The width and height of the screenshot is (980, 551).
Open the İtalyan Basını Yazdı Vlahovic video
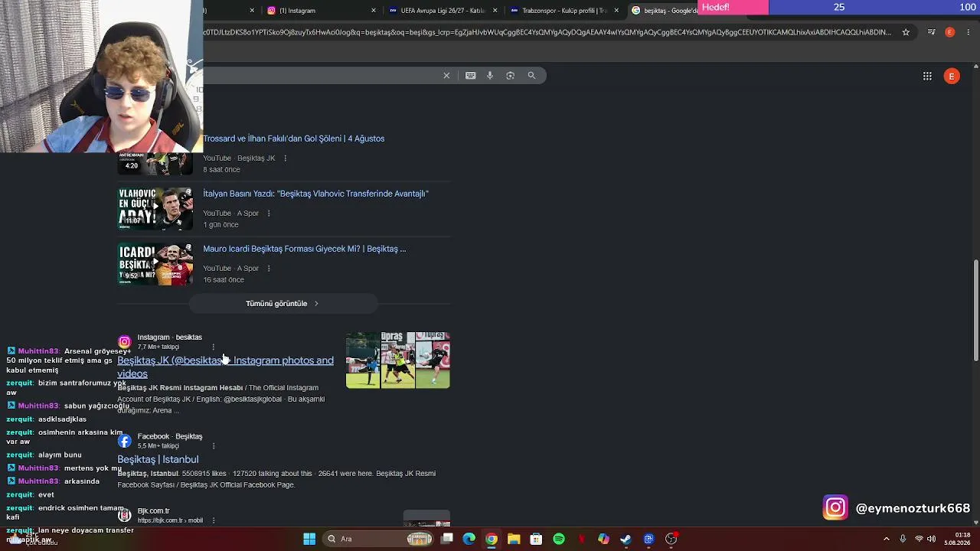[315, 194]
